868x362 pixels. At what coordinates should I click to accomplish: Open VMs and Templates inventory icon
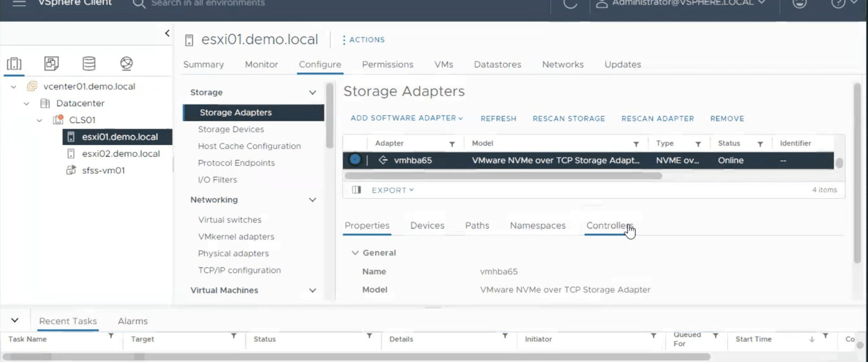pyautogui.click(x=51, y=63)
